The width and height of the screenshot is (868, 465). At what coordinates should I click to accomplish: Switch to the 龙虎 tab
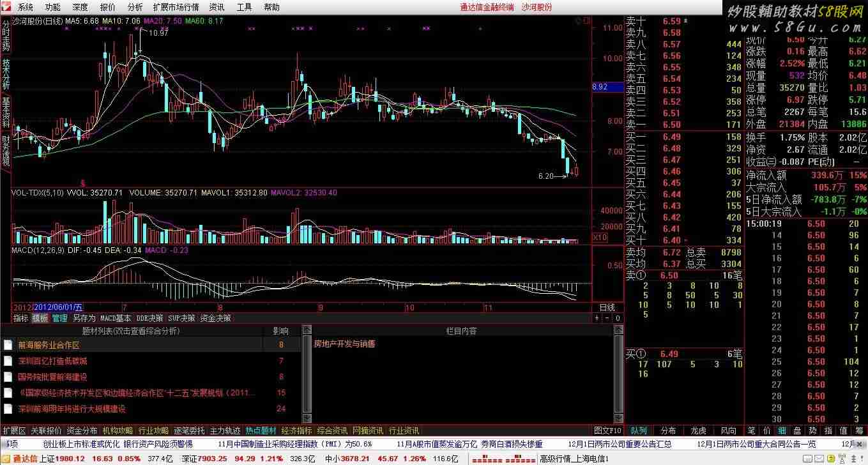(x=699, y=431)
